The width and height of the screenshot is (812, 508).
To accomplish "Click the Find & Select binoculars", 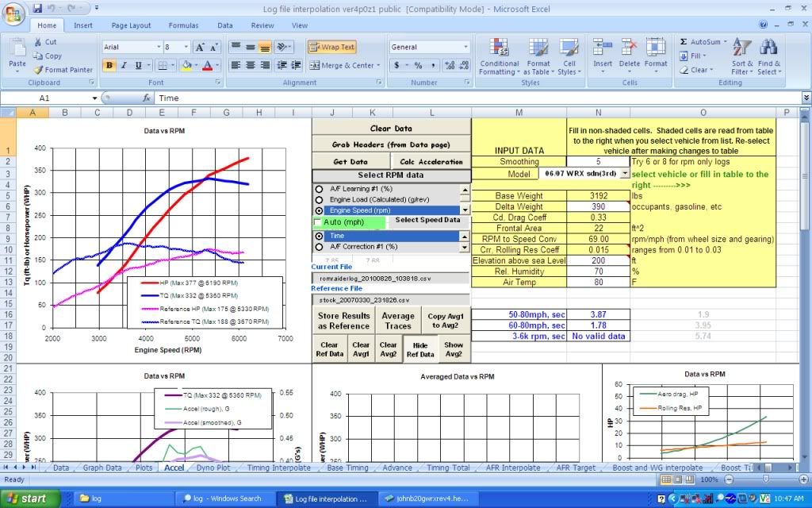I will [x=768, y=56].
